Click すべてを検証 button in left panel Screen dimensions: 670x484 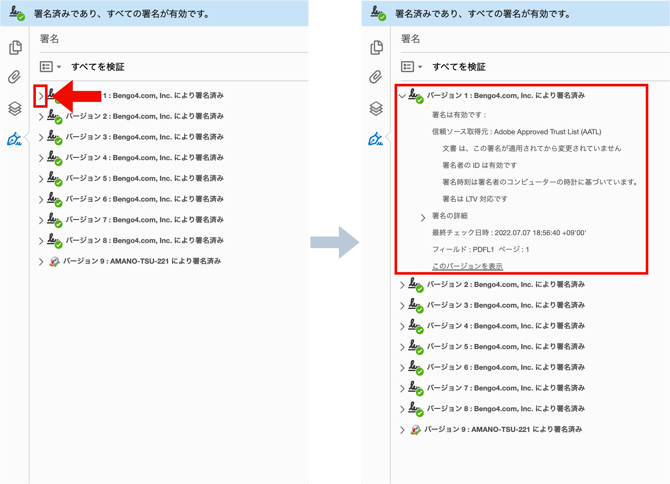tap(98, 67)
